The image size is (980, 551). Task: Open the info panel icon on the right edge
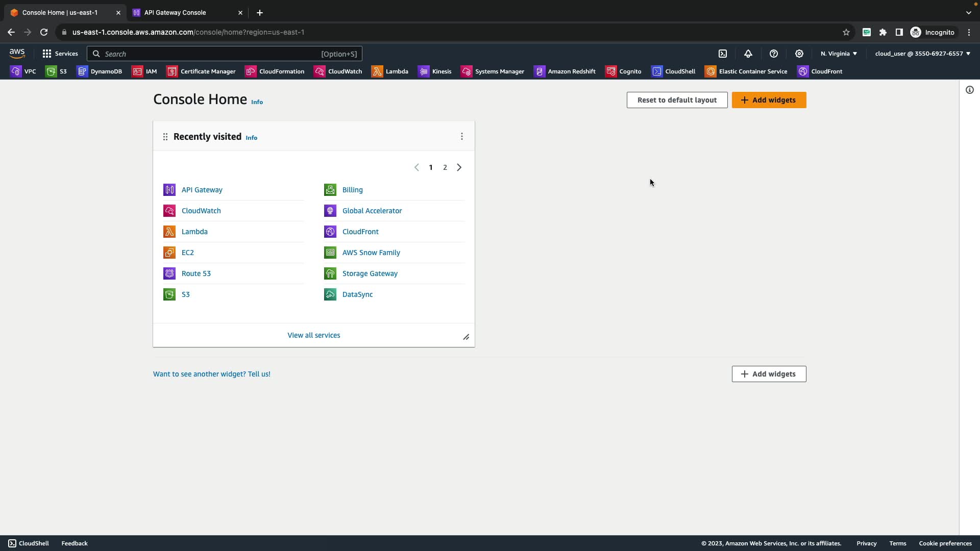pyautogui.click(x=970, y=90)
